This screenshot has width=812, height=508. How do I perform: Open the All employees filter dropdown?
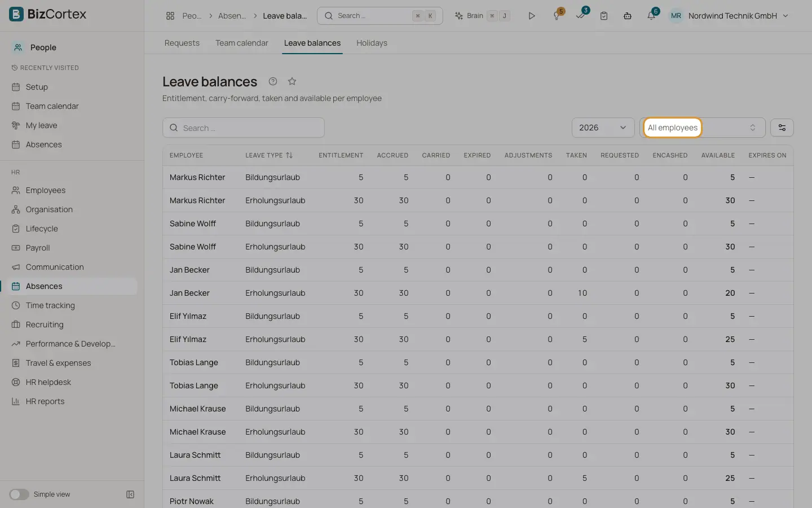point(703,128)
